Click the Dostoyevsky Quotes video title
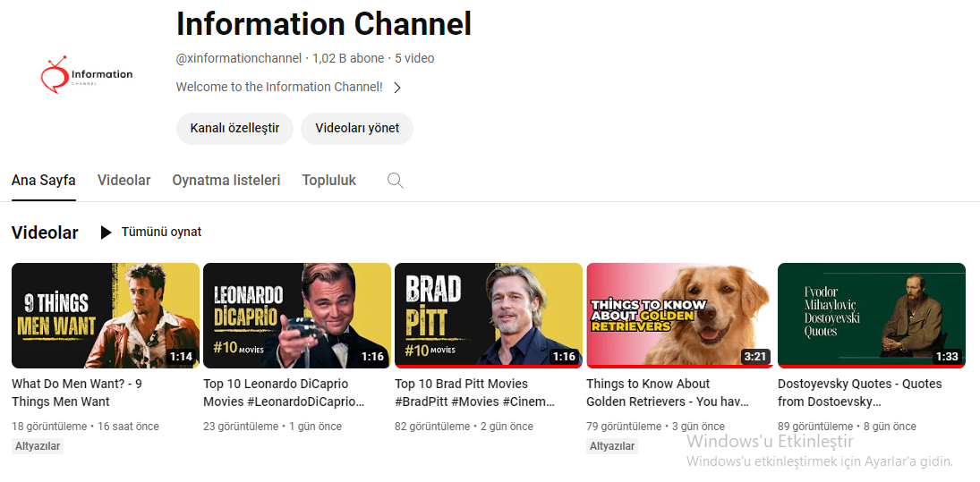The width and height of the screenshot is (980, 482). click(859, 393)
